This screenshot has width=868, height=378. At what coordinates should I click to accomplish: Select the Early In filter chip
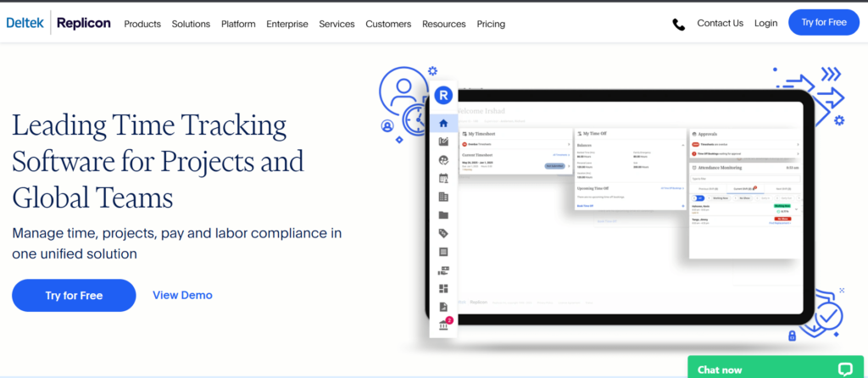click(x=763, y=198)
